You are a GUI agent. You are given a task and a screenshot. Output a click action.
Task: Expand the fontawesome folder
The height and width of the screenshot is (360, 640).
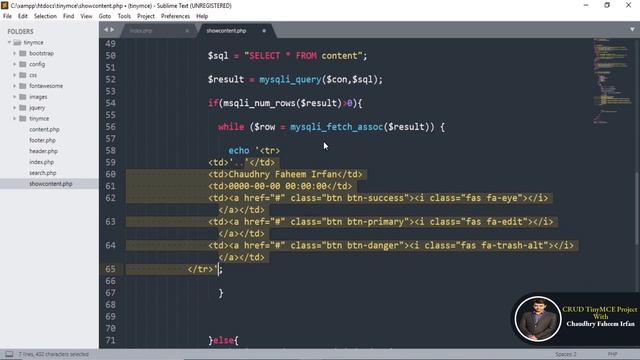[x=14, y=86]
